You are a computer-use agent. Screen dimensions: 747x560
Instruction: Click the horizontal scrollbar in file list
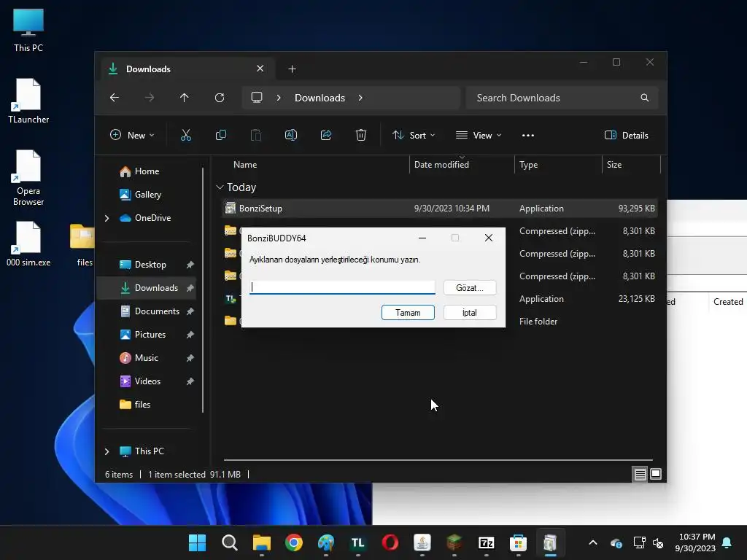tap(438, 460)
